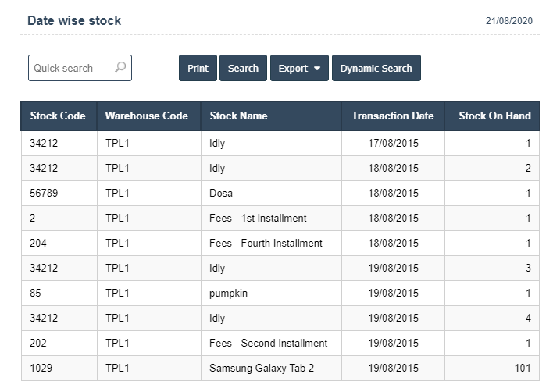Open the Export dropdown menu
Viewport: 553px width, 392px height.
[x=299, y=68]
